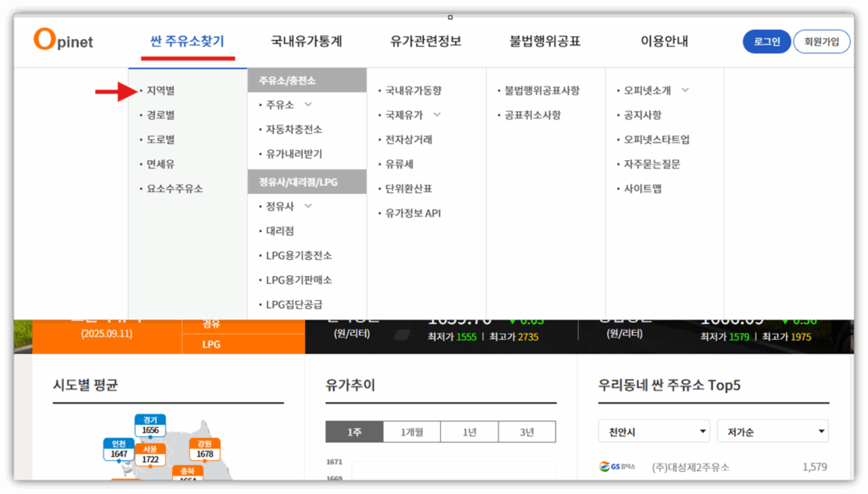This screenshot has height=494, width=868.
Task: Click the 주유소/충전소 section header
Action: point(307,80)
